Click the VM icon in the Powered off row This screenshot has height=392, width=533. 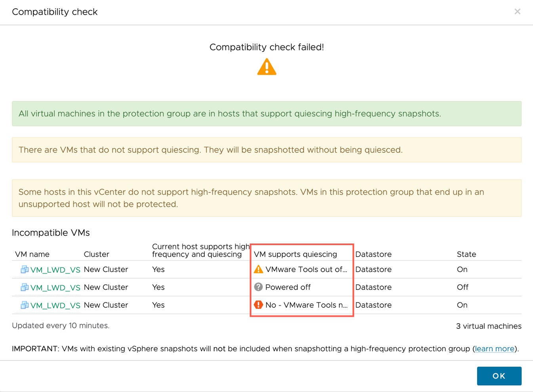(25, 287)
